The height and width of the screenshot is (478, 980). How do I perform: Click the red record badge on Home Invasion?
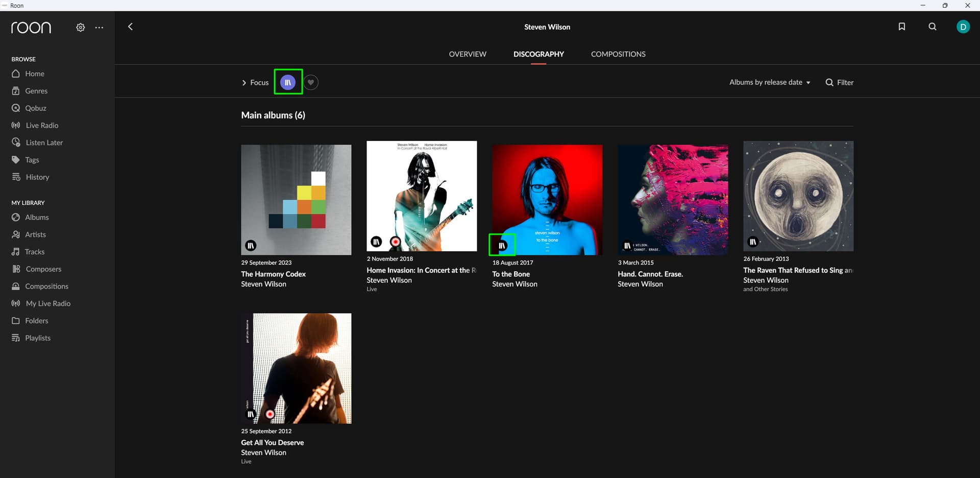pyautogui.click(x=395, y=242)
